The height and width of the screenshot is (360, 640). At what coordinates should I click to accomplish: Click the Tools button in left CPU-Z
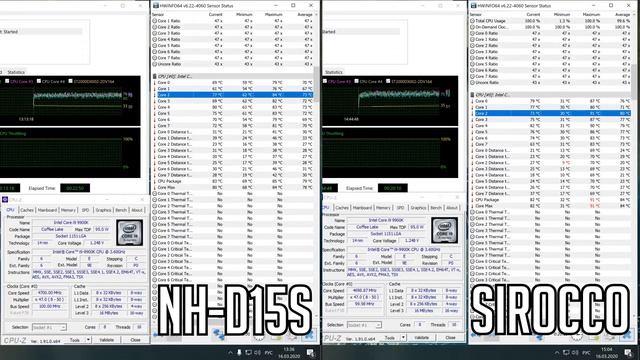point(75,340)
